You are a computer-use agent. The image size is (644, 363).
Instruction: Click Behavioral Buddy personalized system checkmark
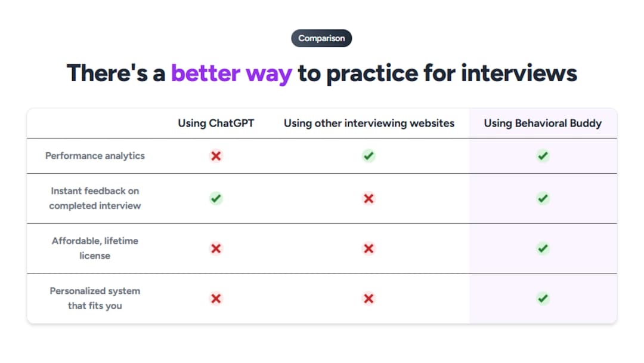(x=543, y=299)
